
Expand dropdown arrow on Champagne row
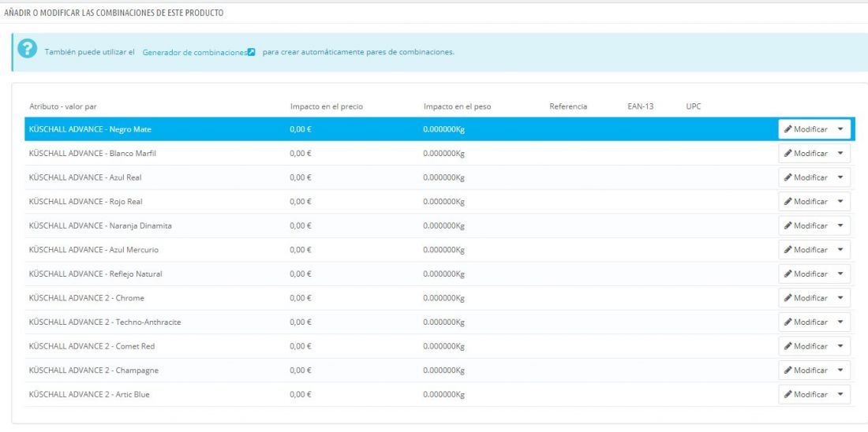(x=841, y=370)
